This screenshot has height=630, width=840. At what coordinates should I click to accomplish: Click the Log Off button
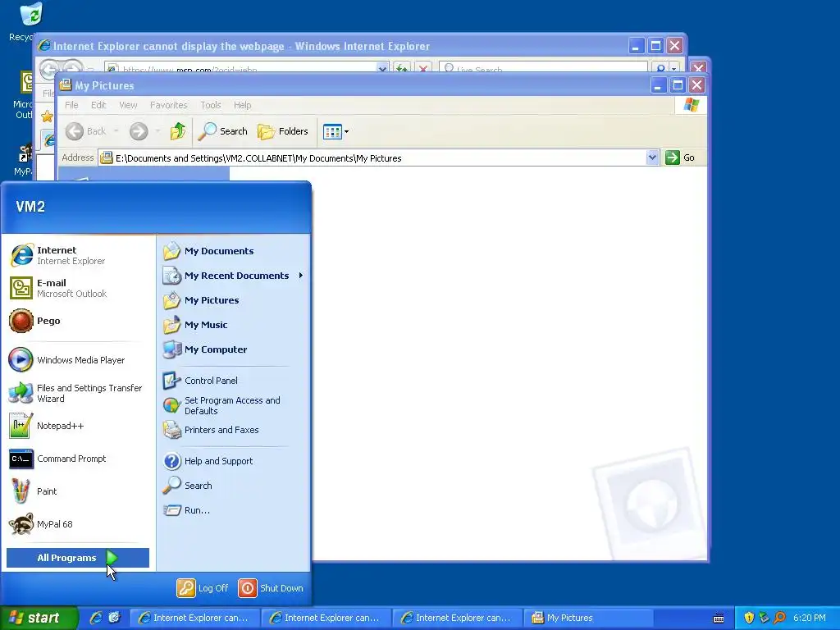pyautogui.click(x=203, y=588)
